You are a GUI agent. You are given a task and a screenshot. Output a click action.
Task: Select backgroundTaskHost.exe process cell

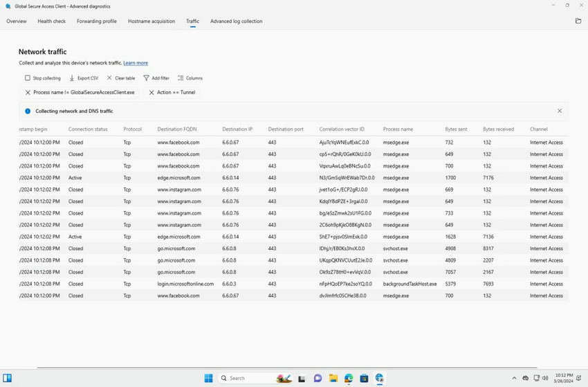point(410,284)
